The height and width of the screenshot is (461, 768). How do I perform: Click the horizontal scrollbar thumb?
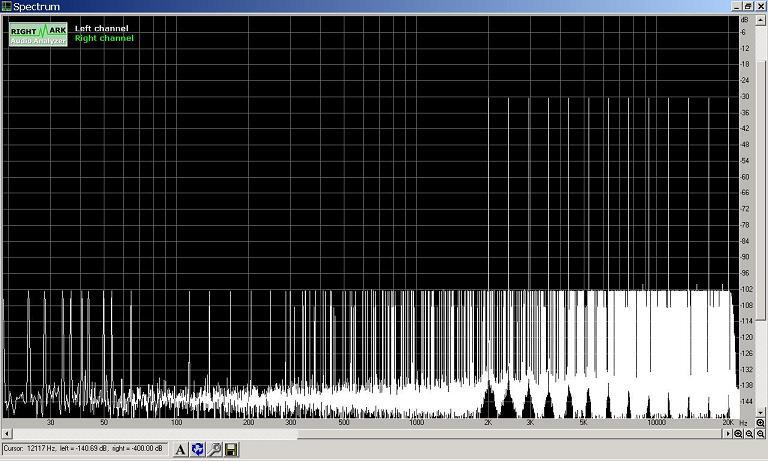click(368, 434)
